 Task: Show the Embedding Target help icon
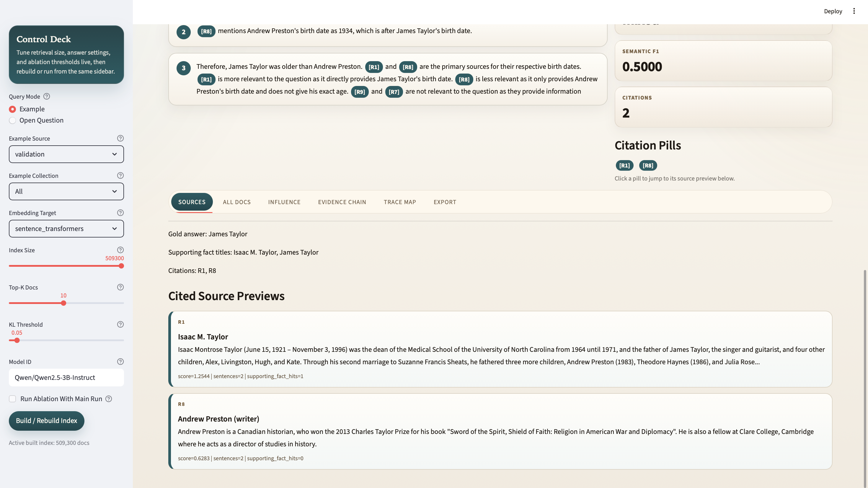click(120, 213)
